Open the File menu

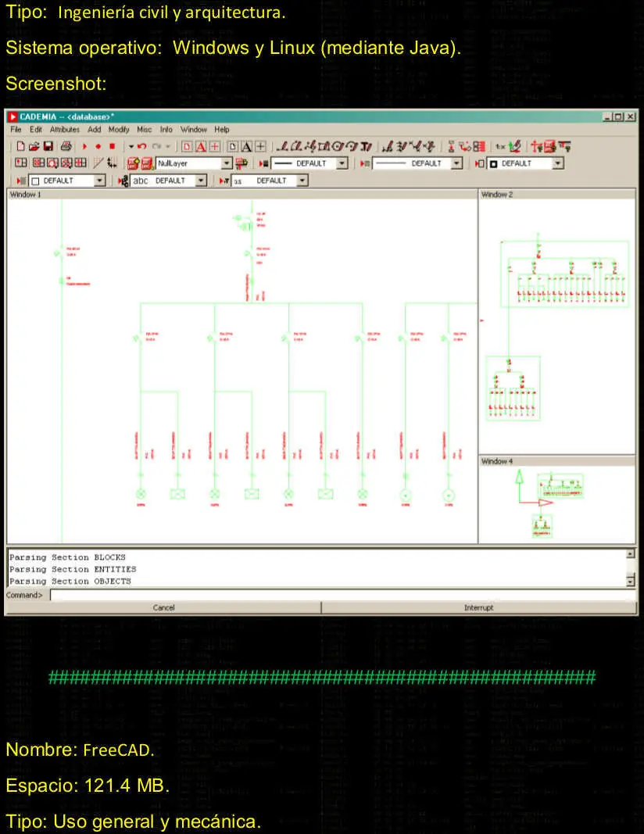coord(16,129)
